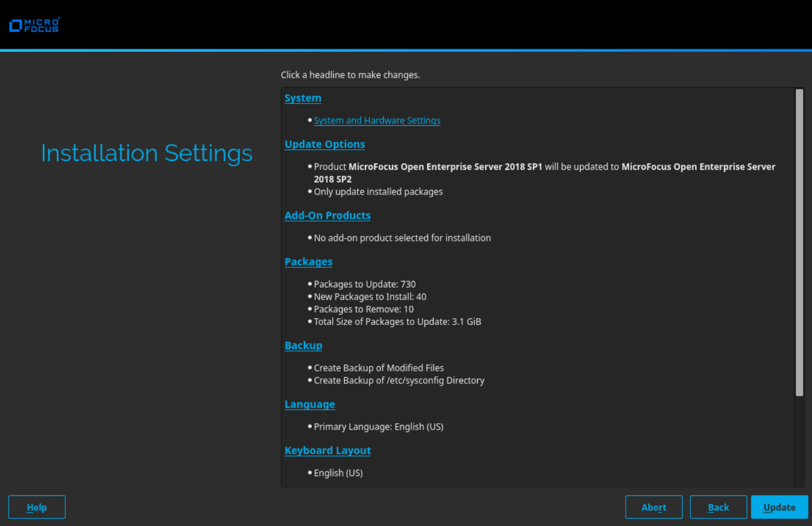Click the 'Primary Language: English (US)' entry
The height and width of the screenshot is (526, 812).
tap(378, 427)
